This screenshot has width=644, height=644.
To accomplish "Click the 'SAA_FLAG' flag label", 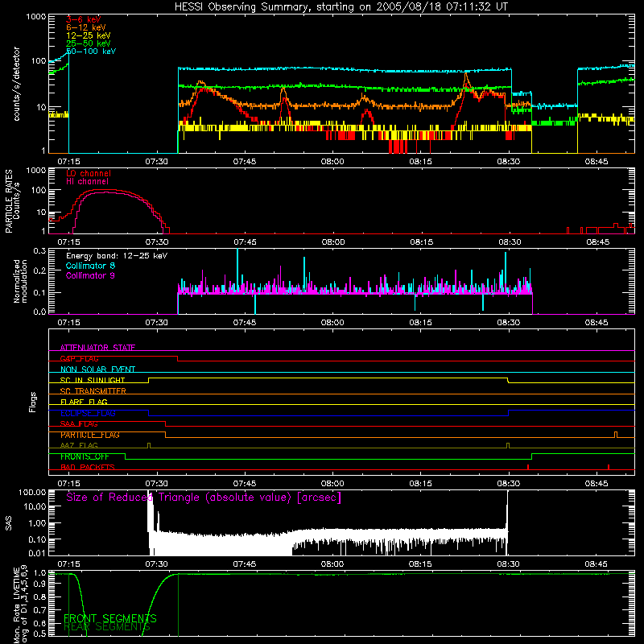I will tap(79, 424).
